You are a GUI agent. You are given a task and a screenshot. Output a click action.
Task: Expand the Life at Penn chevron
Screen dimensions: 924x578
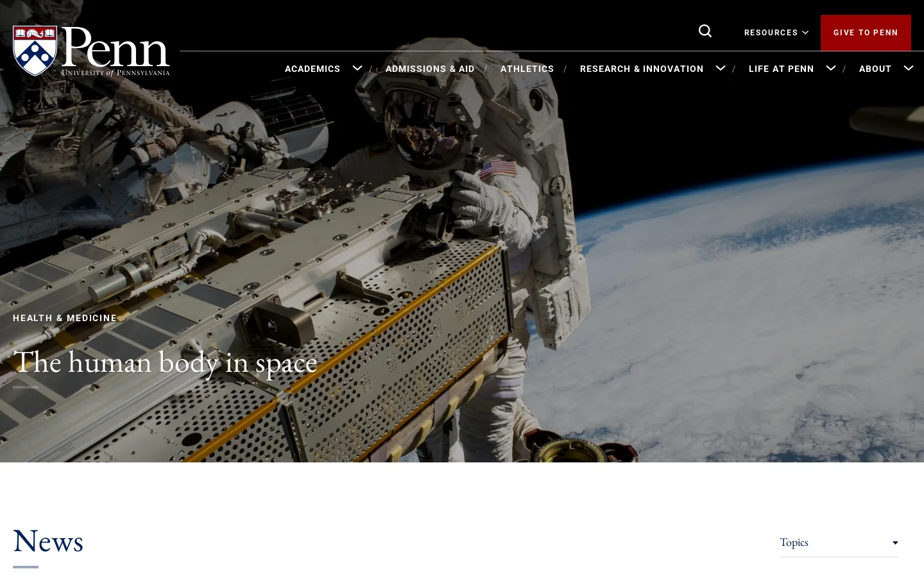point(831,68)
